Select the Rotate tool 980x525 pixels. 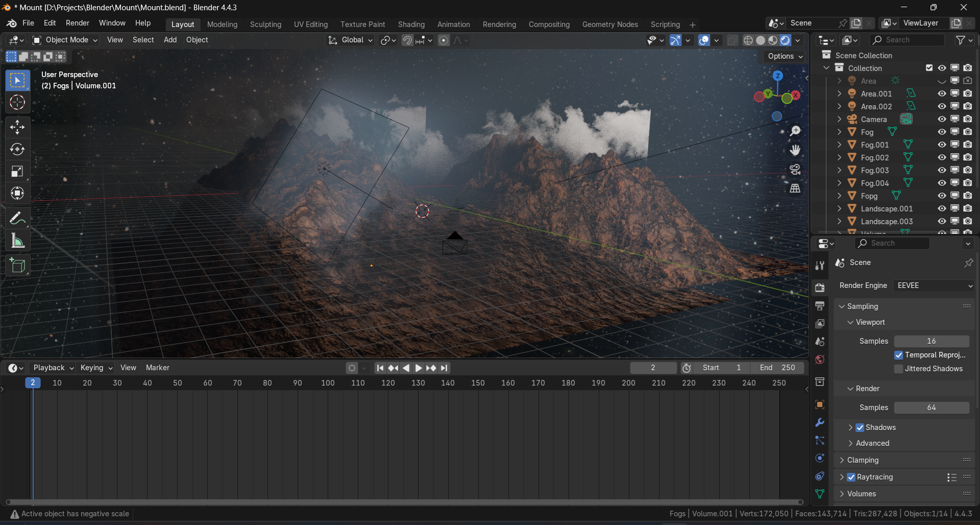point(17,149)
